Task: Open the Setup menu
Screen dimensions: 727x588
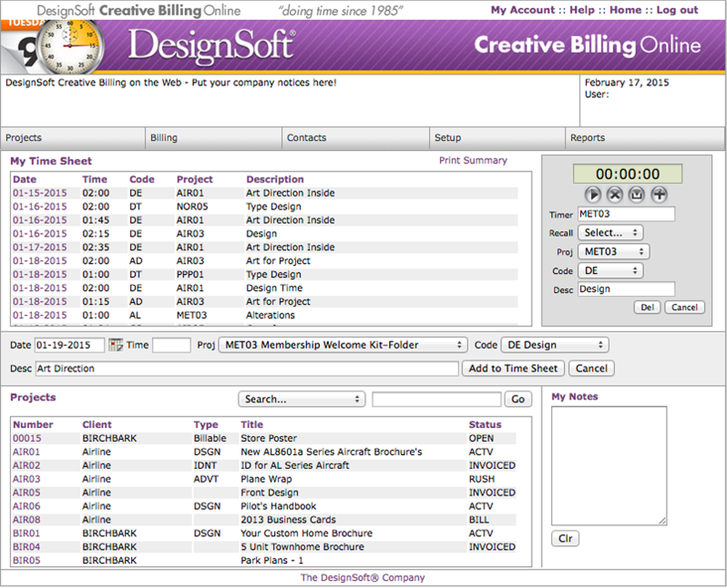Action: tap(497, 137)
